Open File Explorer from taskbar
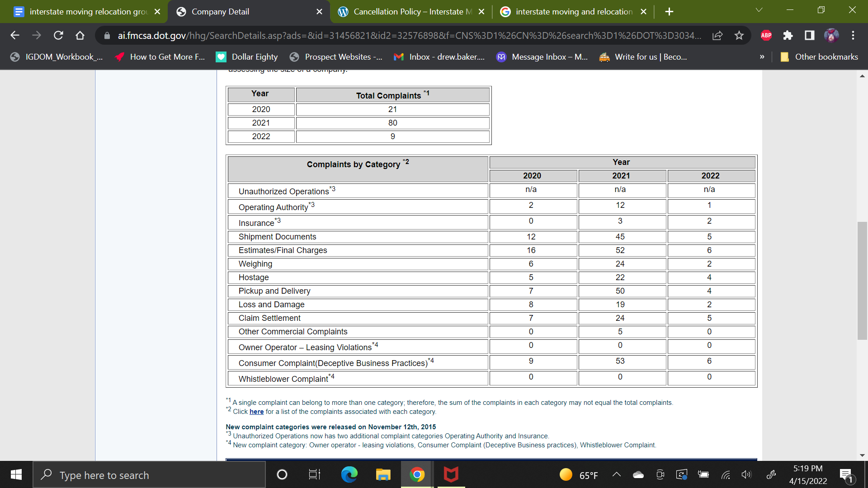The height and width of the screenshot is (488, 868). [383, 474]
